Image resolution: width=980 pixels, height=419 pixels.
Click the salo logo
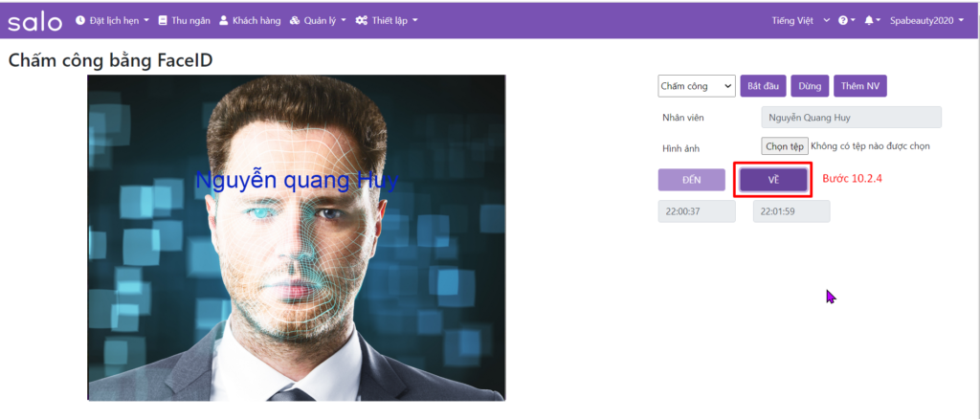click(35, 22)
